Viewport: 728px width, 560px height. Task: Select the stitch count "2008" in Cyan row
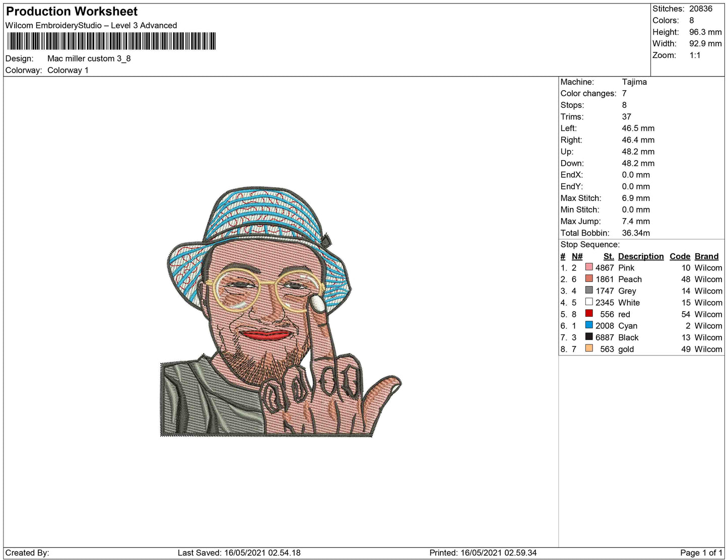point(605,325)
